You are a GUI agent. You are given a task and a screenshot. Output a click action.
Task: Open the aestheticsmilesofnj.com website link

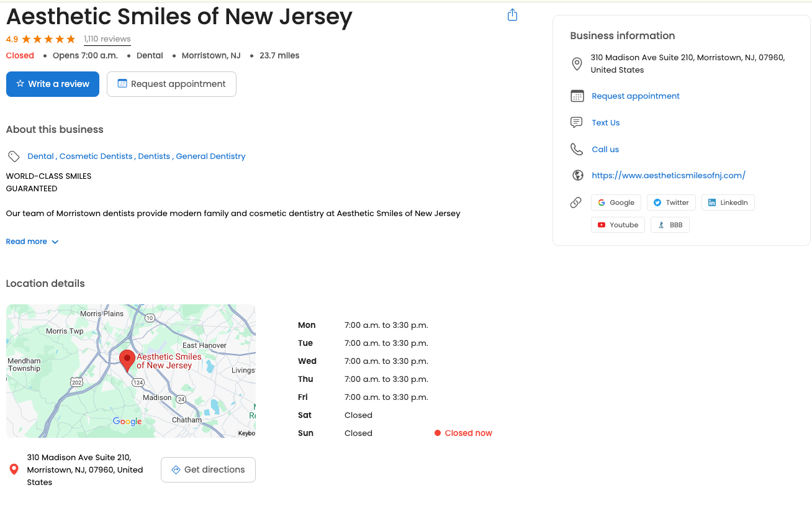pos(669,176)
